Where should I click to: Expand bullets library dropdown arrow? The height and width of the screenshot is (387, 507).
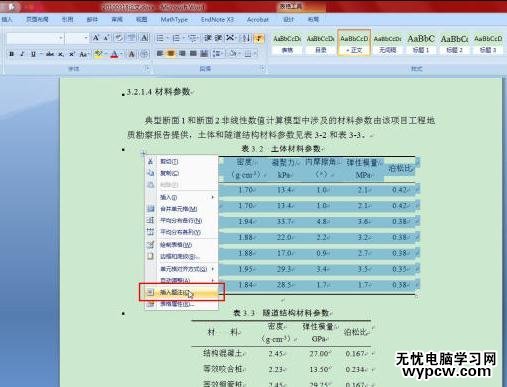(167, 38)
